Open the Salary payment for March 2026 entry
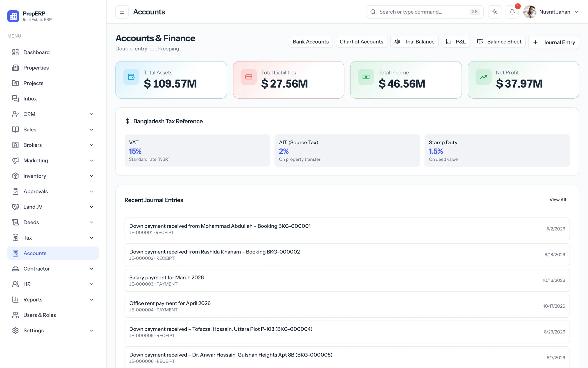588x368 pixels. tap(347, 281)
